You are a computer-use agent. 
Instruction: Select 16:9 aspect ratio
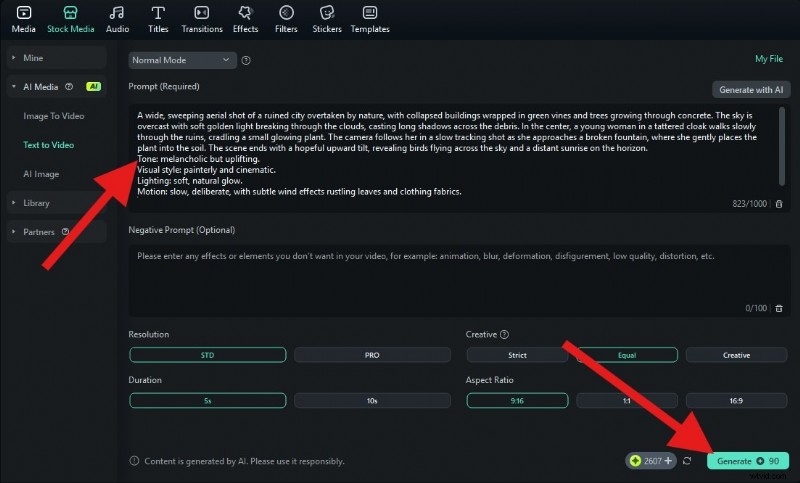pyautogui.click(x=734, y=400)
